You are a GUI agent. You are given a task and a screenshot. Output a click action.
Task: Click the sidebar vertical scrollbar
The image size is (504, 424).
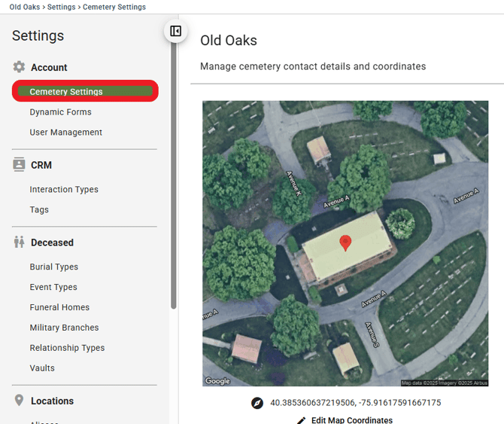[174, 174]
